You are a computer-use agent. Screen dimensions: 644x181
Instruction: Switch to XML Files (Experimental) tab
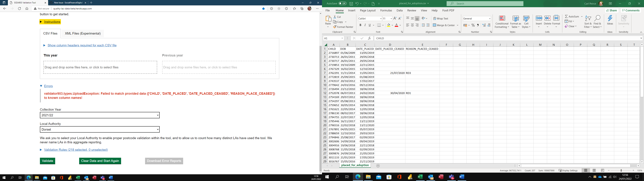click(x=83, y=33)
